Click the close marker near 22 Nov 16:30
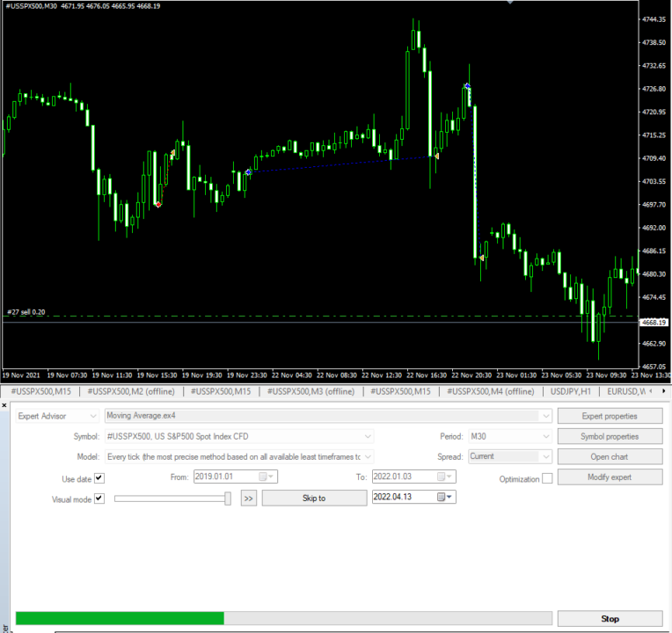 tap(436, 156)
